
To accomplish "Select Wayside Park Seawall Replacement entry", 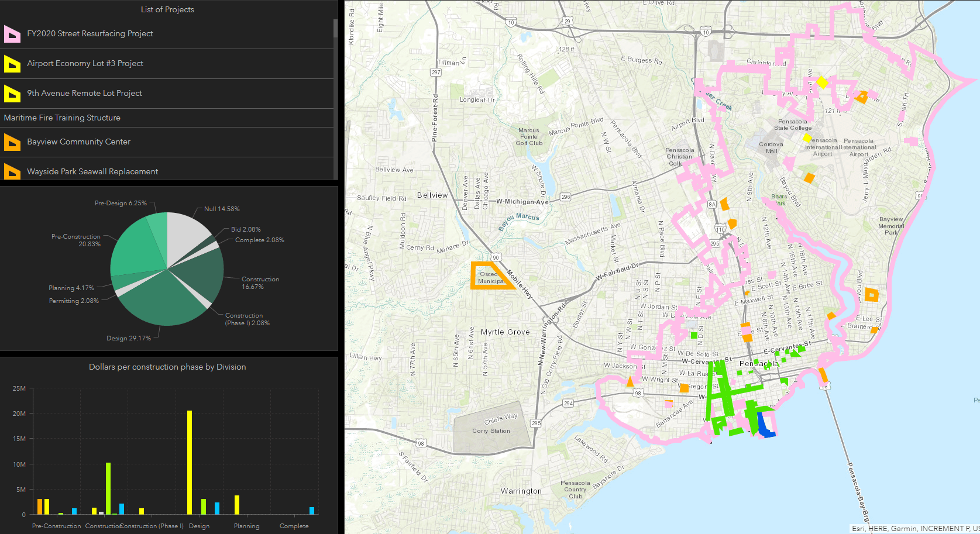I will 167,169.
